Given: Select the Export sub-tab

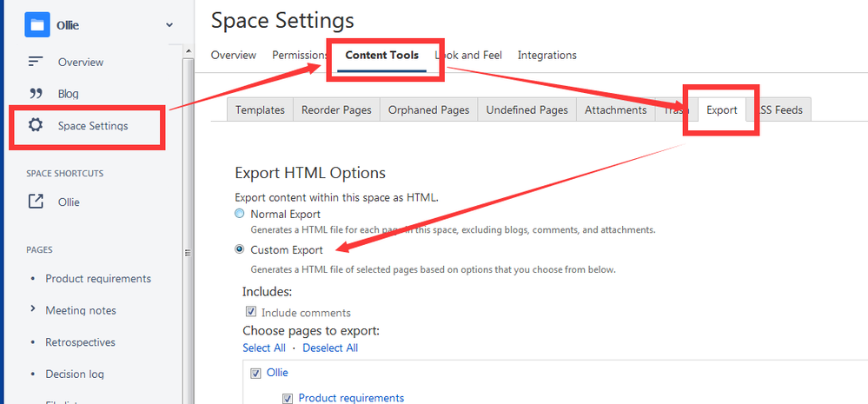Looking at the screenshot, I should (x=722, y=109).
